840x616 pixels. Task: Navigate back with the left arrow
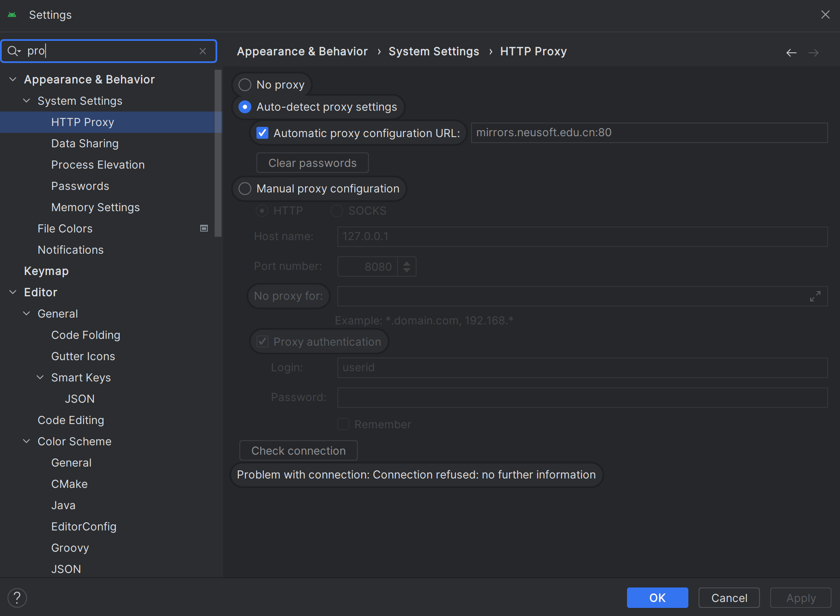[x=791, y=53]
